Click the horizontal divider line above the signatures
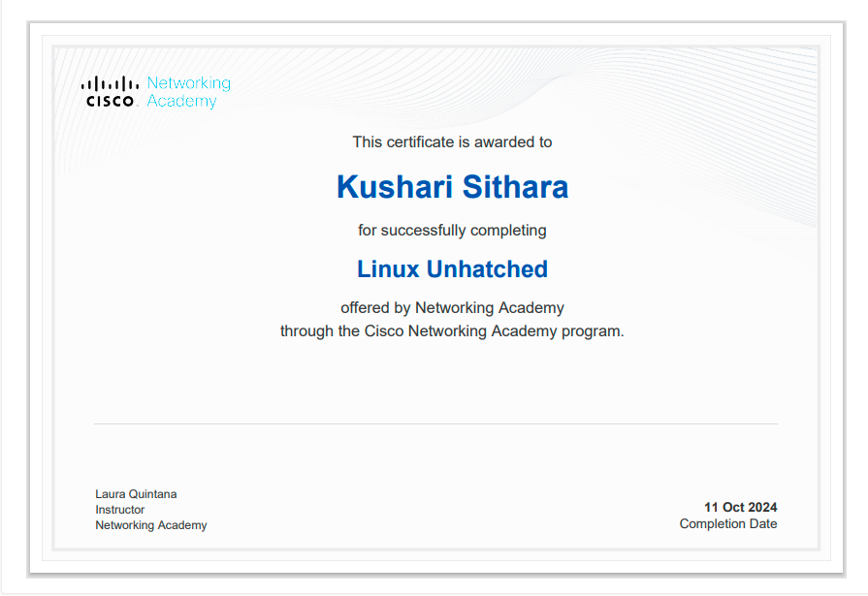Image resolution: width=868 pixels, height=596 pixels. 435,423
